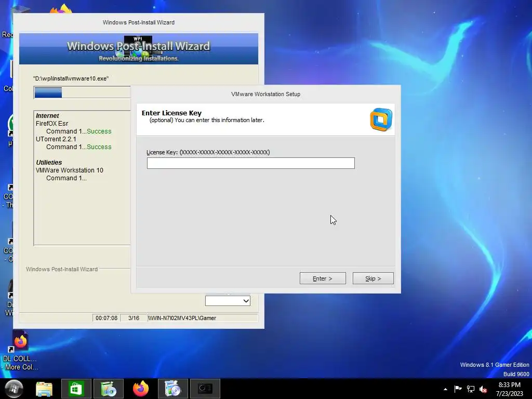Screen dimensions: 532x399
Task: Click the Success status under FirefOX Esr
Action: tap(99, 131)
